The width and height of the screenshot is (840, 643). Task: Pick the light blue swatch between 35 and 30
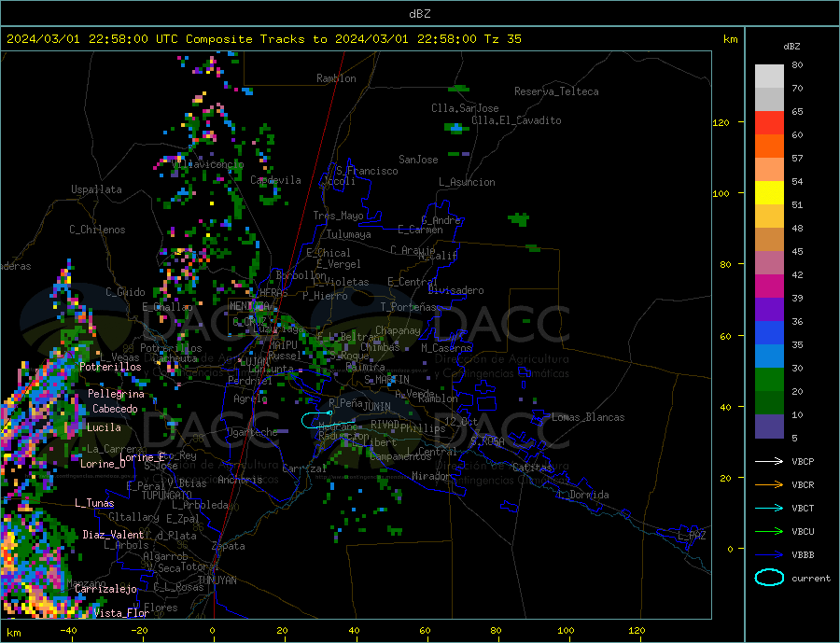coord(769,356)
